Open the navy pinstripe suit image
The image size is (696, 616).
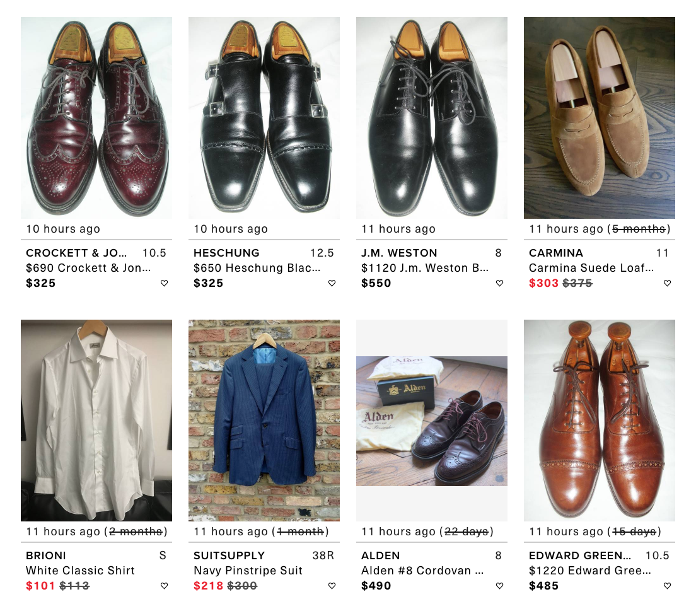[264, 421]
